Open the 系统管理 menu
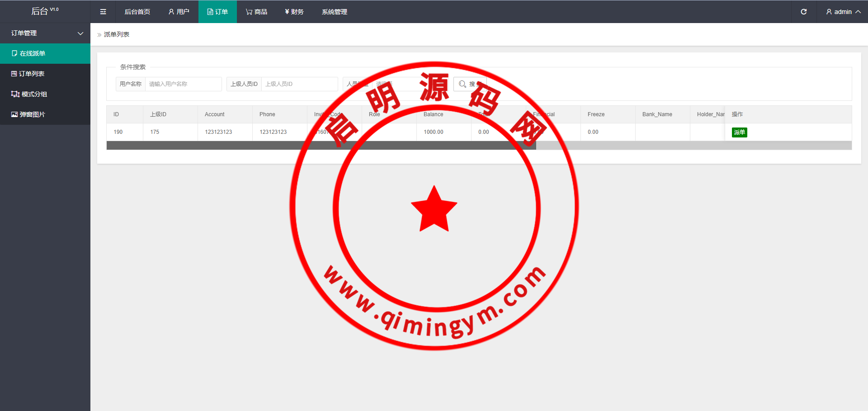The height and width of the screenshot is (411, 868). 334,12
